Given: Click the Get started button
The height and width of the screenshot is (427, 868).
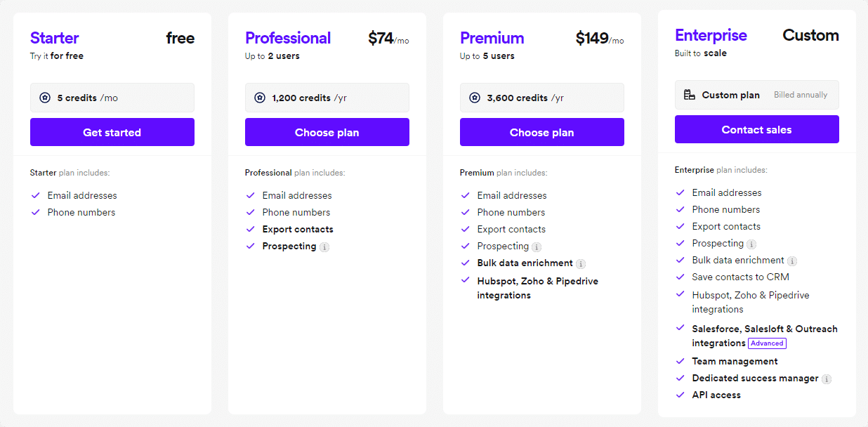Looking at the screenshot, I should (x=112, y=132).
